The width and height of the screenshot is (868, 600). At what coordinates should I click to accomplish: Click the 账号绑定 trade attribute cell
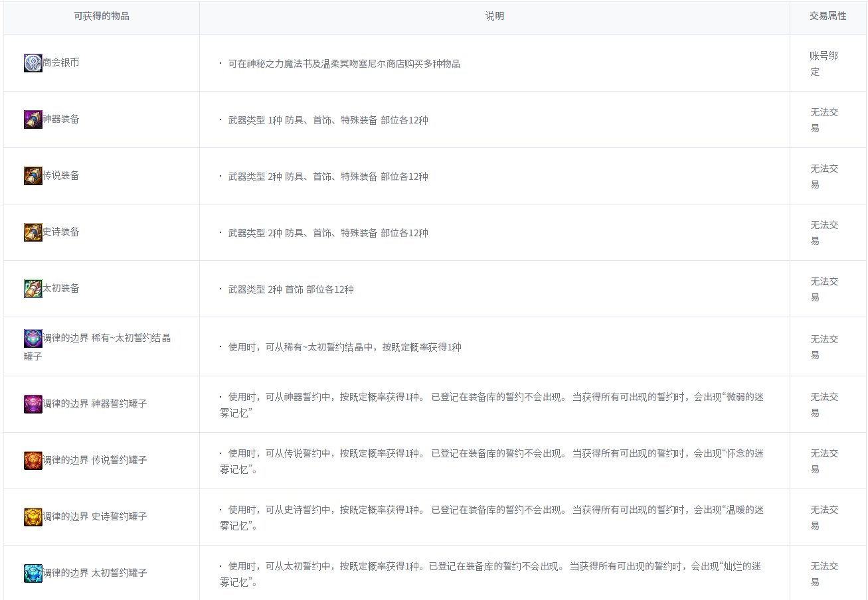click(824, 64)
